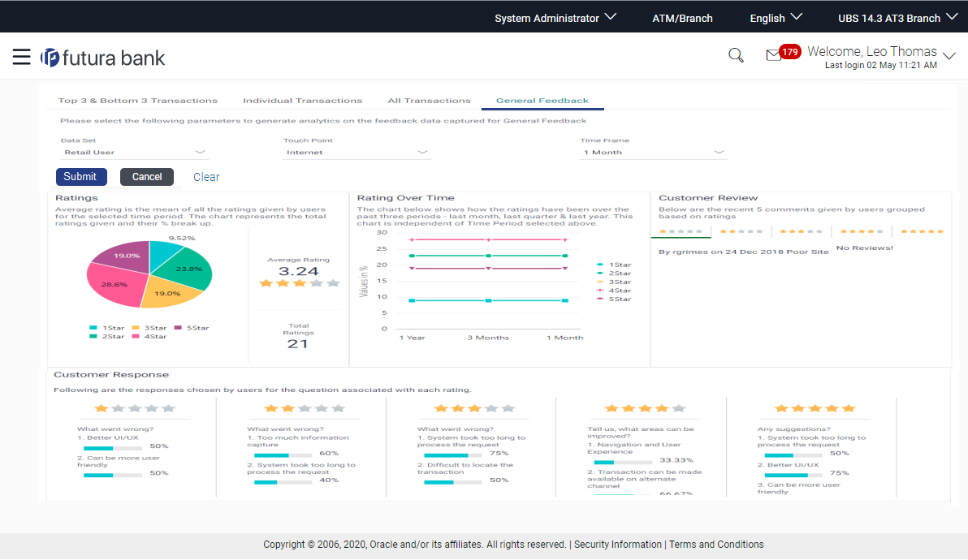This screenshot has width=968, height=560.
Task: Open the Security Information footer link
Action: click(x=617, y=545)
